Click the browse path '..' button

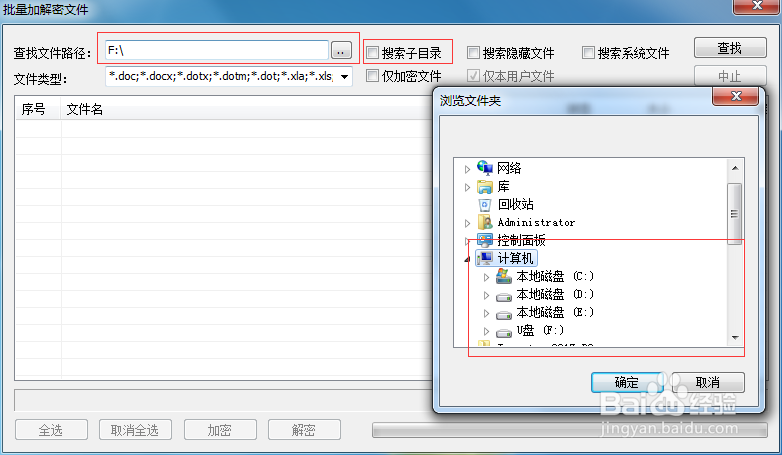(x=341, y=50)
